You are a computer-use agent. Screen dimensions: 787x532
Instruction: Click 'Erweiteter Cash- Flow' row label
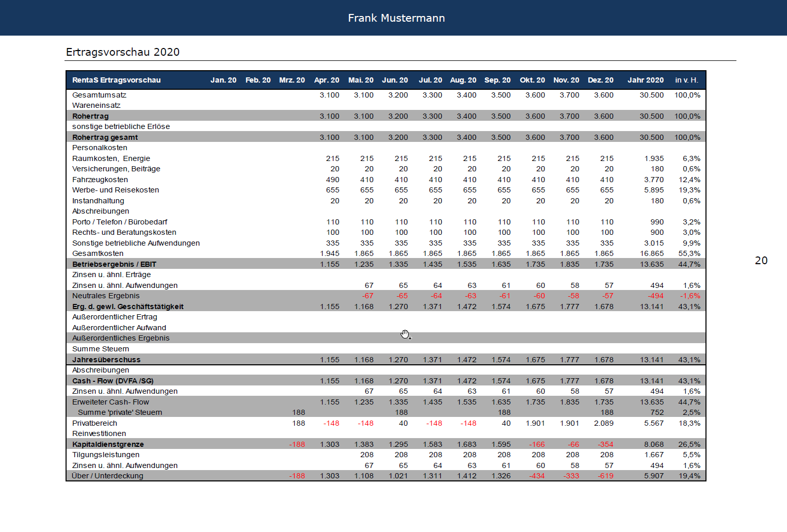pyautogui.click(x=110, y=402)
